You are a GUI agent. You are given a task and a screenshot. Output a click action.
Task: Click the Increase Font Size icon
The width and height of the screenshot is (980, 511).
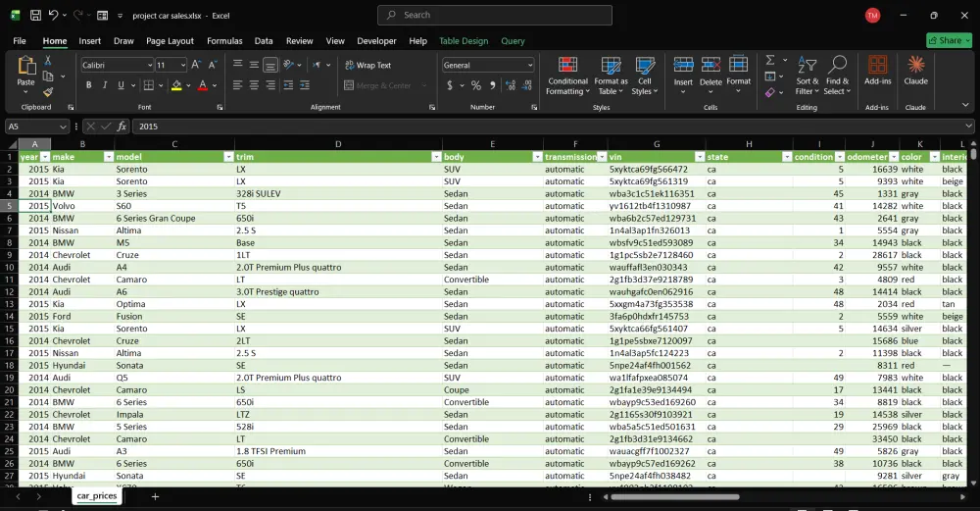click(x=196, y=65)
